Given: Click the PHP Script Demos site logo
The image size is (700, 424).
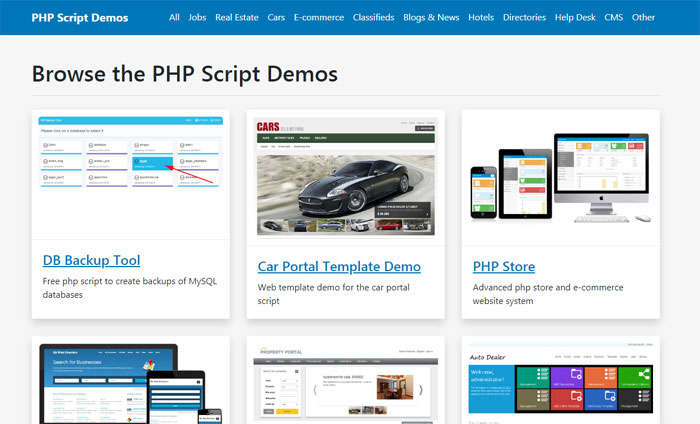Looking at the screenshot, I should click(x=79, y=18).
